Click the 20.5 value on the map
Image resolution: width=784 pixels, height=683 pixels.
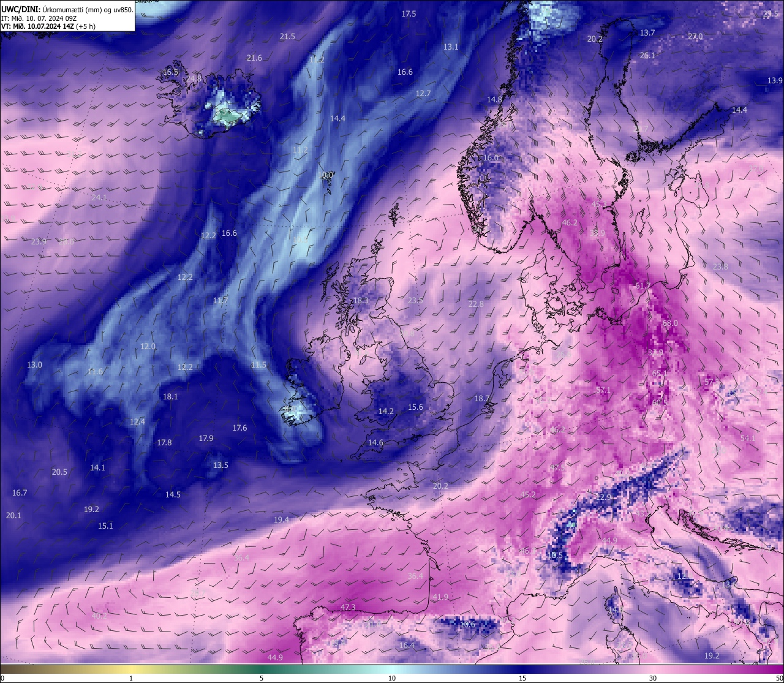[x=59, y=472]
